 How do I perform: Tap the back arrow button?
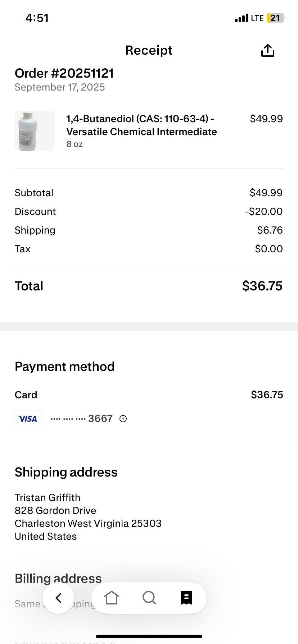tap(58, 598)
